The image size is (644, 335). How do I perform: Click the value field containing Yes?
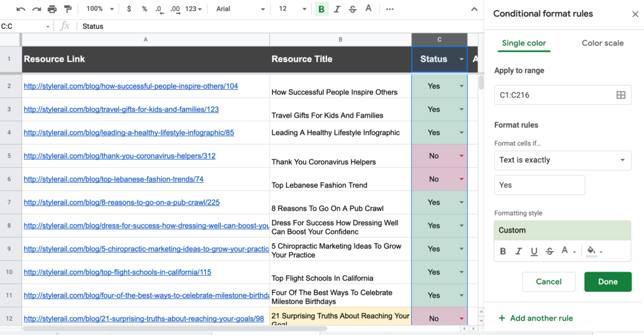(x=539, y=185)
